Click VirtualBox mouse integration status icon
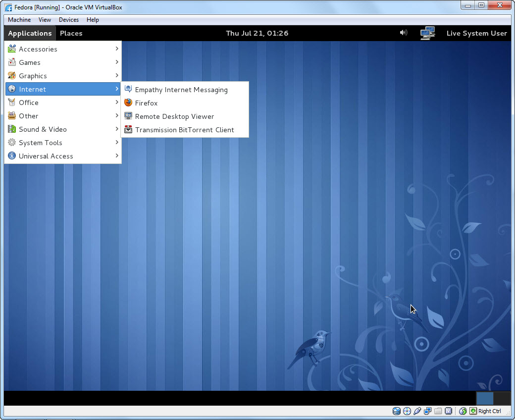515x420 pixels. click(x=463, y=411)
